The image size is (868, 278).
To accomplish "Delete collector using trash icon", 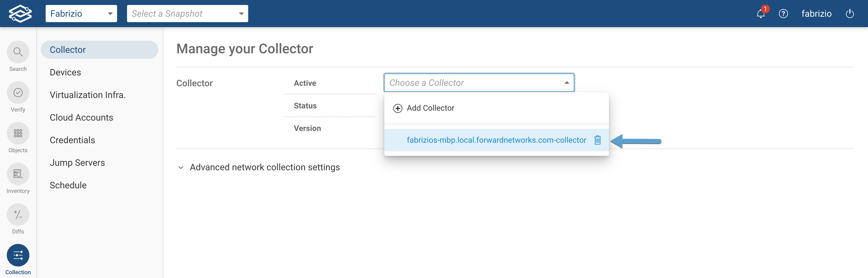I will point(597,140).
